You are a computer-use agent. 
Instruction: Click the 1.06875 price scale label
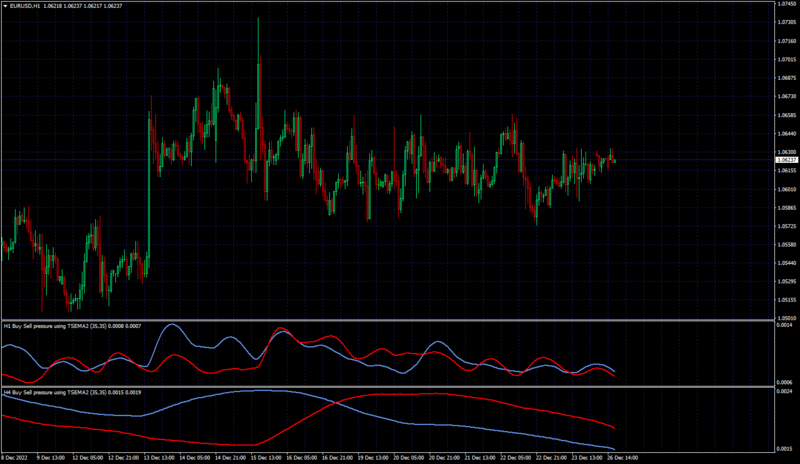click(x=786, y=78)
